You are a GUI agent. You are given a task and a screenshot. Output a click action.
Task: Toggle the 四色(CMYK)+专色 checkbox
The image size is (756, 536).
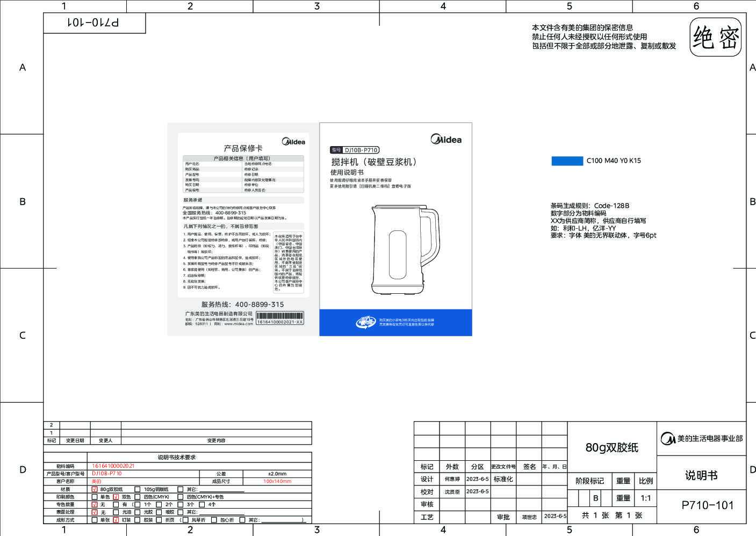[x=181, y=497]
